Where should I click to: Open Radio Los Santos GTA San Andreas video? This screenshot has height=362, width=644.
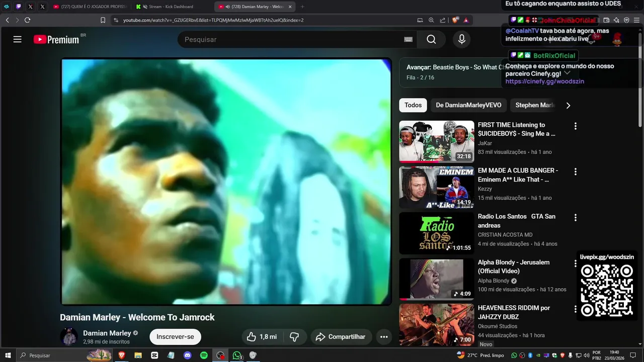tap(517, 221)
